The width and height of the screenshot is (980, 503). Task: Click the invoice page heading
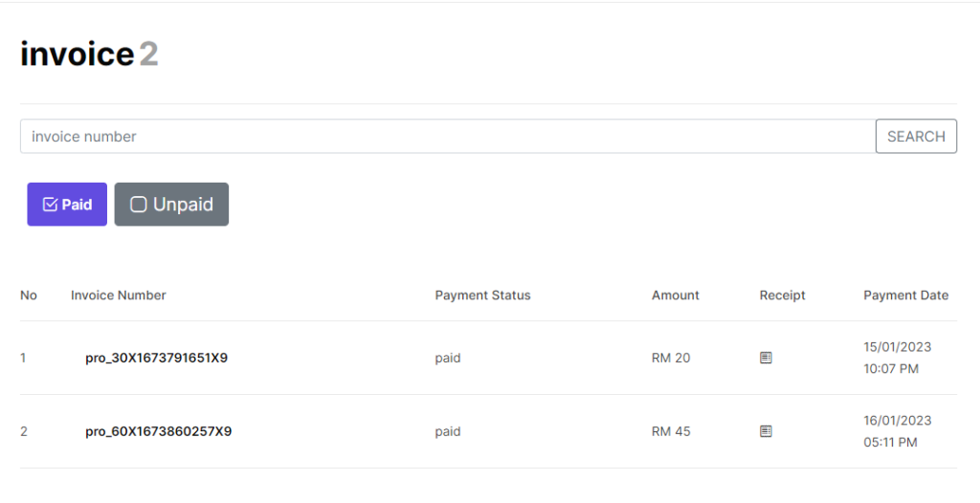[x=89, y=54]
